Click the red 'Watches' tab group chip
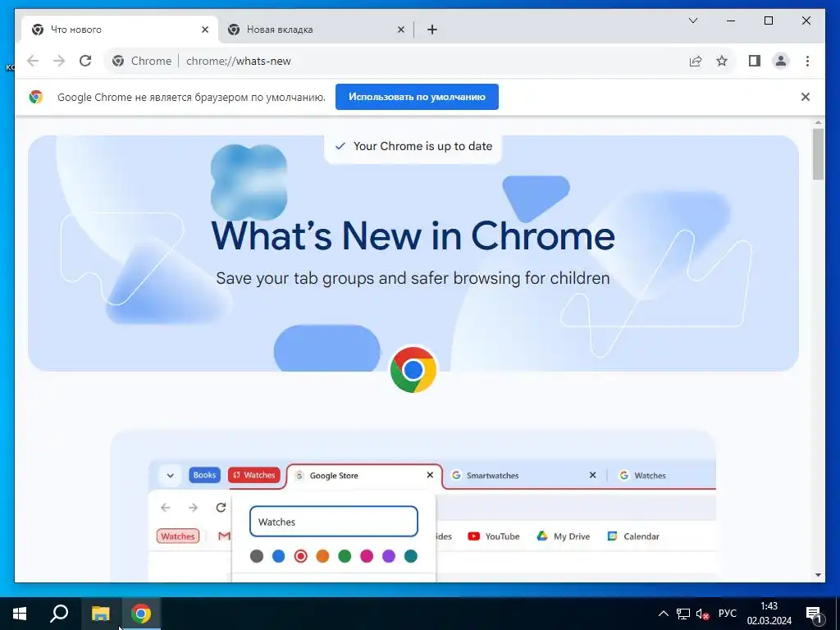The width and height of the screenshot is (840, 630). pyautogui.click(x=254, y=475)
